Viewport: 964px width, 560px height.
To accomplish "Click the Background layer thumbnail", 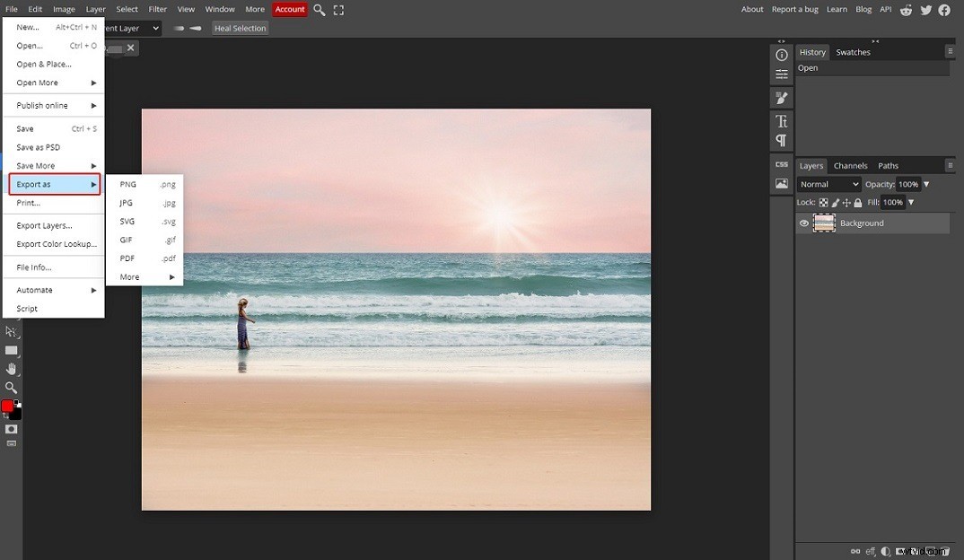I will (x=824, y=223).
